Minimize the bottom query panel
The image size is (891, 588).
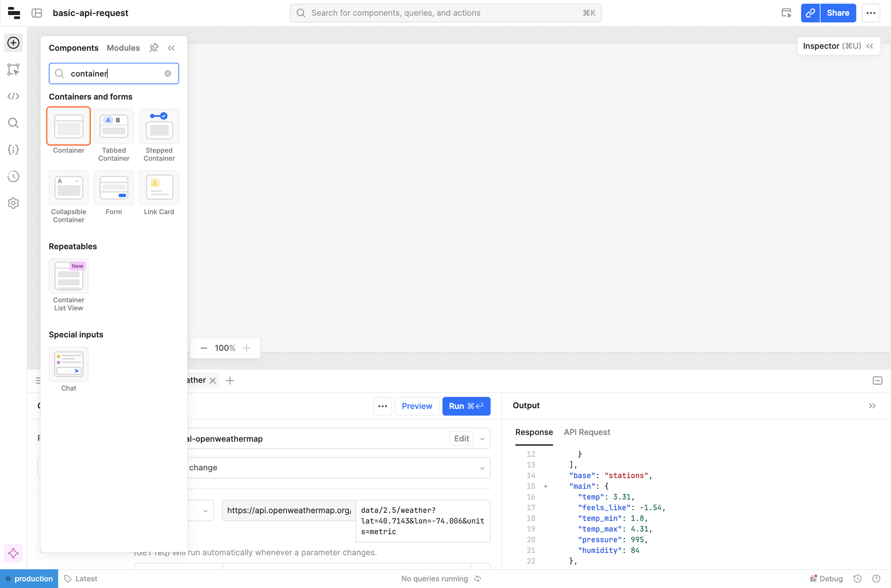click(877, 381)
